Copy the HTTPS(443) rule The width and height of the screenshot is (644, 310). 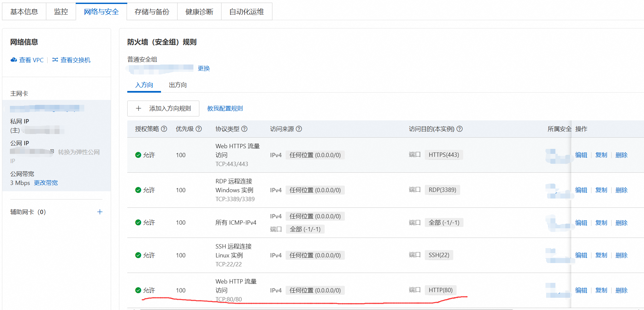click(x=601, y=155)
